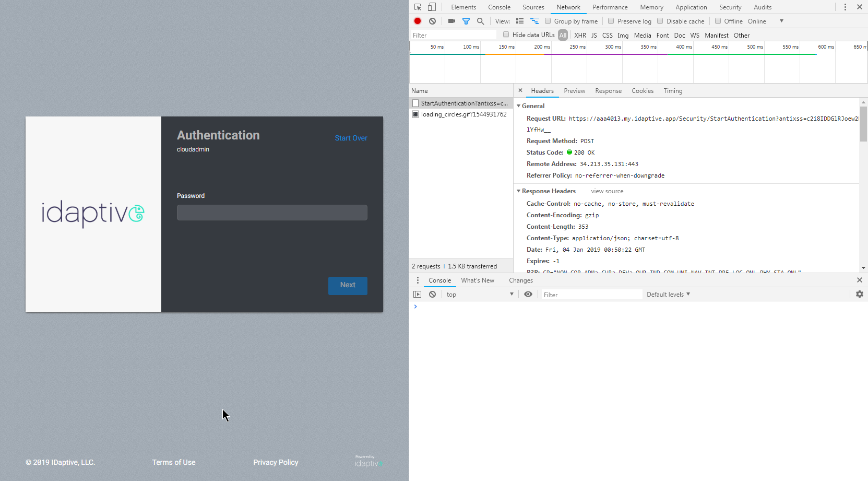Open the Changes drawer tab
The height and width of the screenshot is (481, 868).
coord(521,280)
